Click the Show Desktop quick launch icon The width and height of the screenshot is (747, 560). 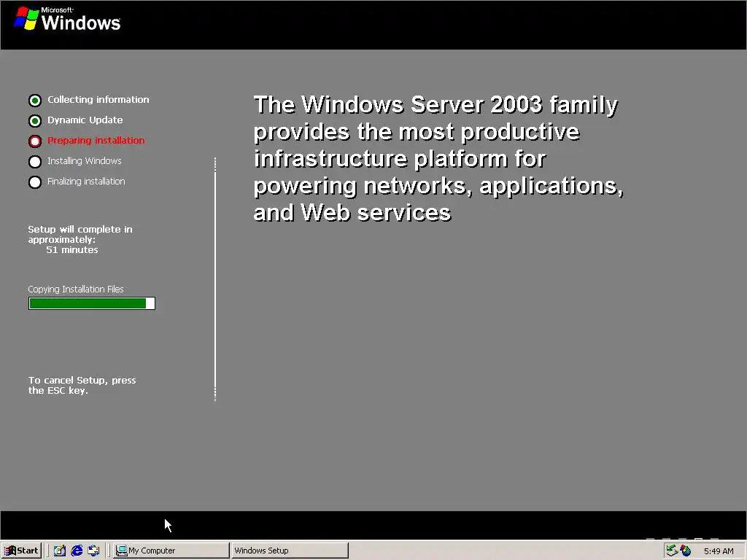[x=60, y=551]
